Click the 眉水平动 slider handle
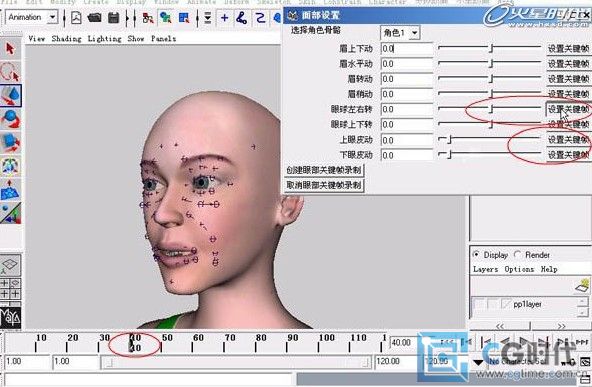This screenshot has width=592, height=387. (491, 63)
